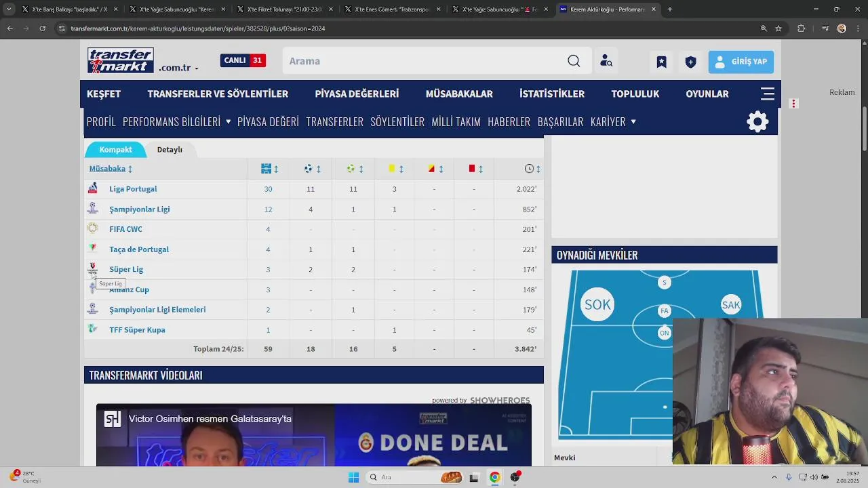Viewport: 868px width, 488px height.
Task: Open the Topluluk menu
Action: pyautogui.click(x=635, y=94)
